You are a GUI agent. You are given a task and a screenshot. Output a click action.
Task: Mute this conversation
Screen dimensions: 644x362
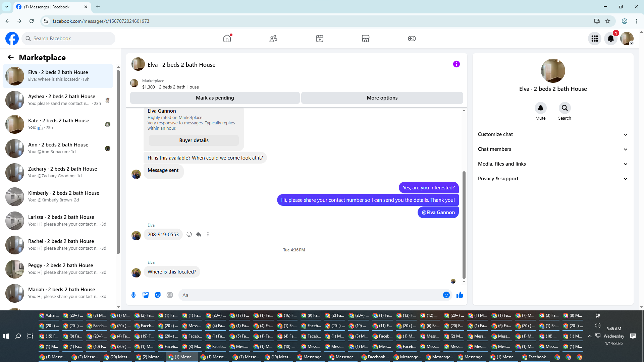[x=540, y=108]
